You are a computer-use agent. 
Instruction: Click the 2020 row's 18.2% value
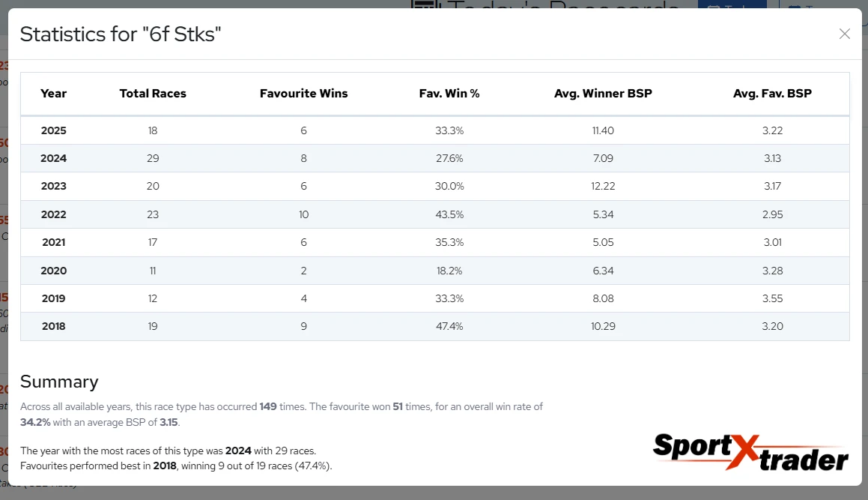449,271
